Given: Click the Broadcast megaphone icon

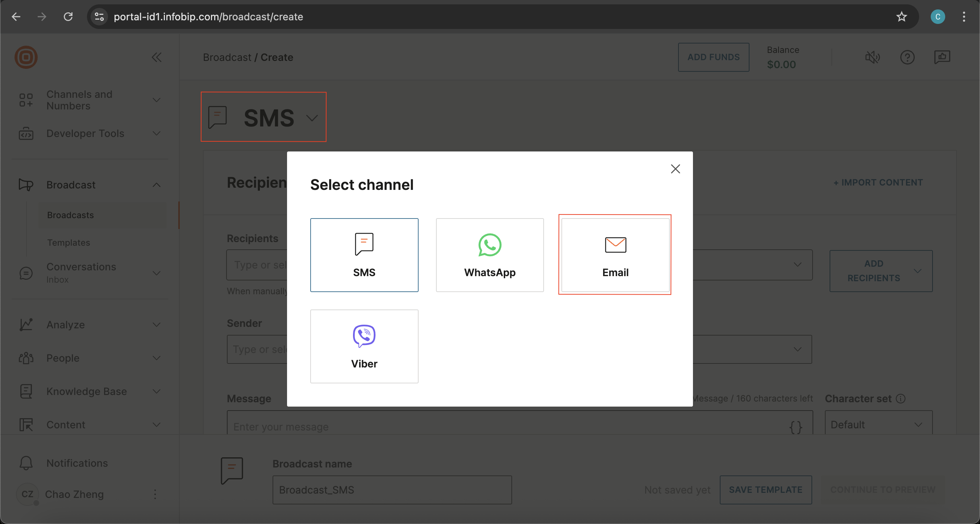Looking at the screenshot, I should point(26,185).
